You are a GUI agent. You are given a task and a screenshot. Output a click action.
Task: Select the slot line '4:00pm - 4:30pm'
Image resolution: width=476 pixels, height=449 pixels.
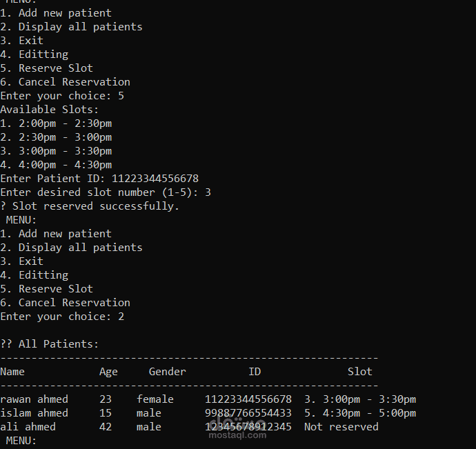(x=56, y=165)
